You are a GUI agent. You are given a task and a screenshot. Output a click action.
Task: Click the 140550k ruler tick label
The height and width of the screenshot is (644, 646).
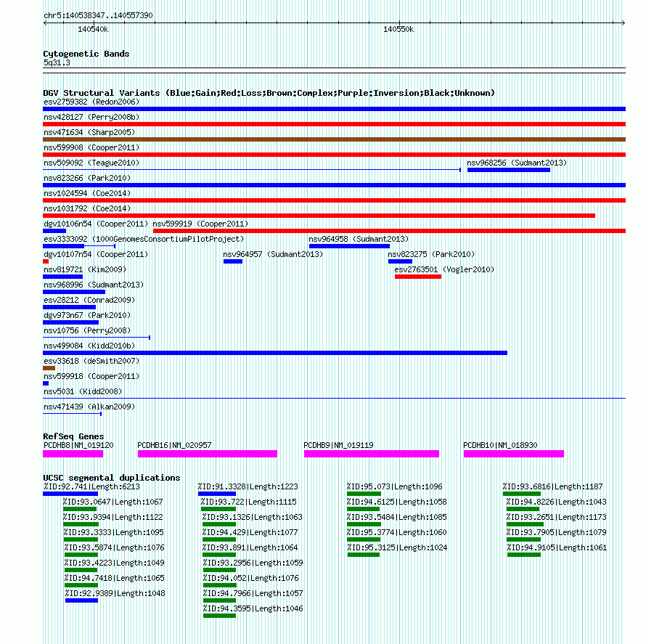pyautogui.click(x=398, y=29)
